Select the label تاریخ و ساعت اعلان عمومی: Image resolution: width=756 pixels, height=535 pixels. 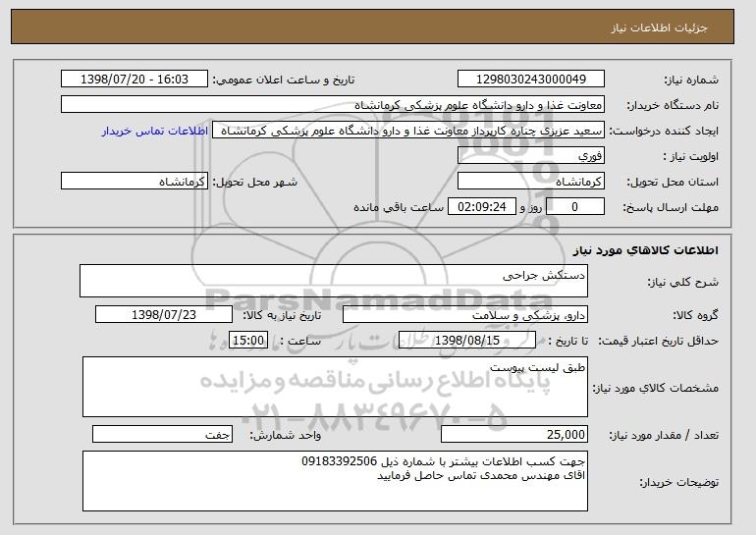[x=284, y=80]
